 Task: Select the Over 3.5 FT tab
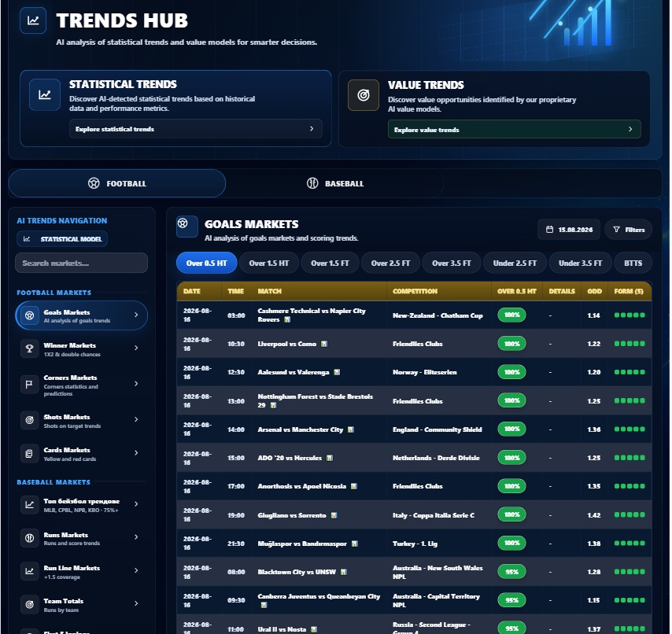click(x=452, y=263)
